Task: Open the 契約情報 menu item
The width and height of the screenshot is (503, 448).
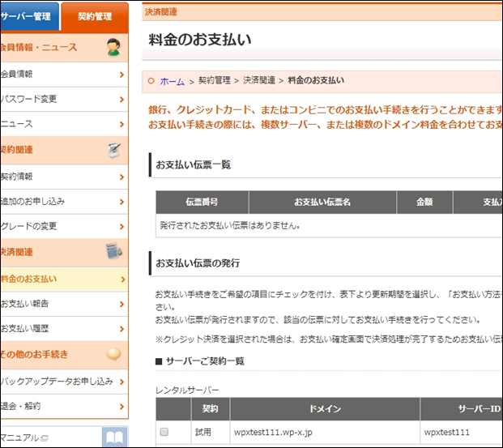Action: point(64,177)
